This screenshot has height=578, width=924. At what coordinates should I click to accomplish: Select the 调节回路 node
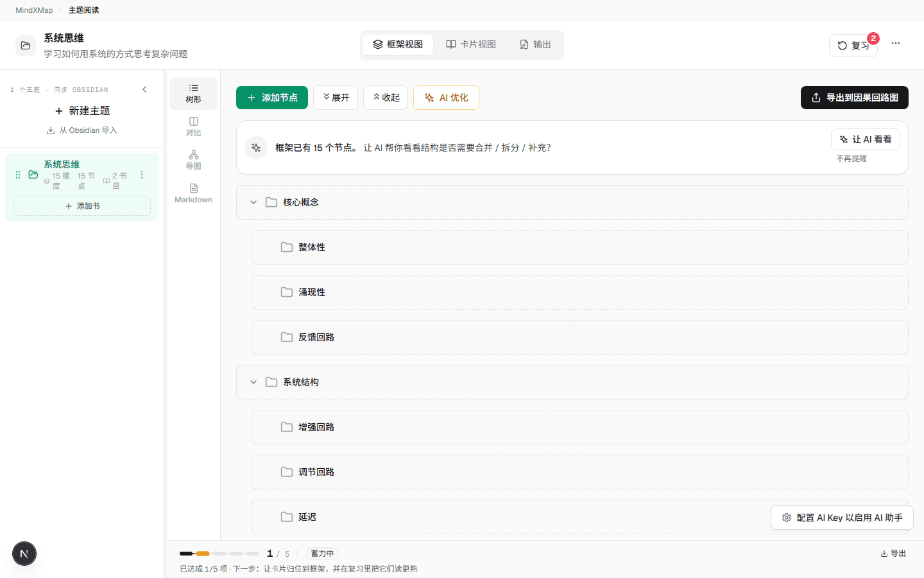coord(580,472)
